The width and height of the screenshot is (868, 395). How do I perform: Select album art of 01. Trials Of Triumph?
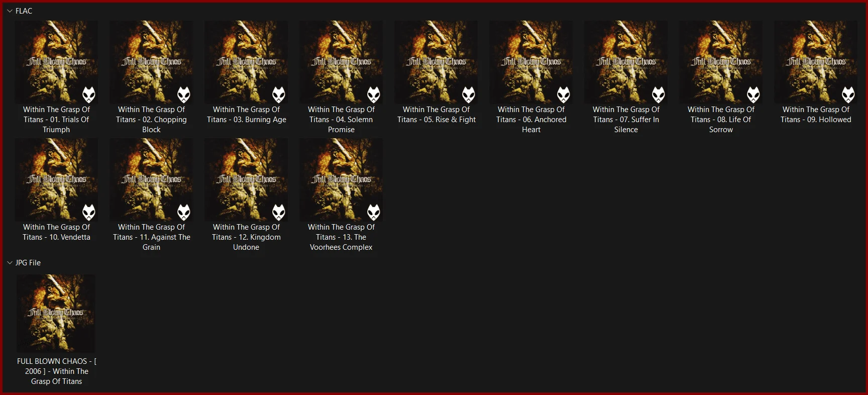(56, 62)
